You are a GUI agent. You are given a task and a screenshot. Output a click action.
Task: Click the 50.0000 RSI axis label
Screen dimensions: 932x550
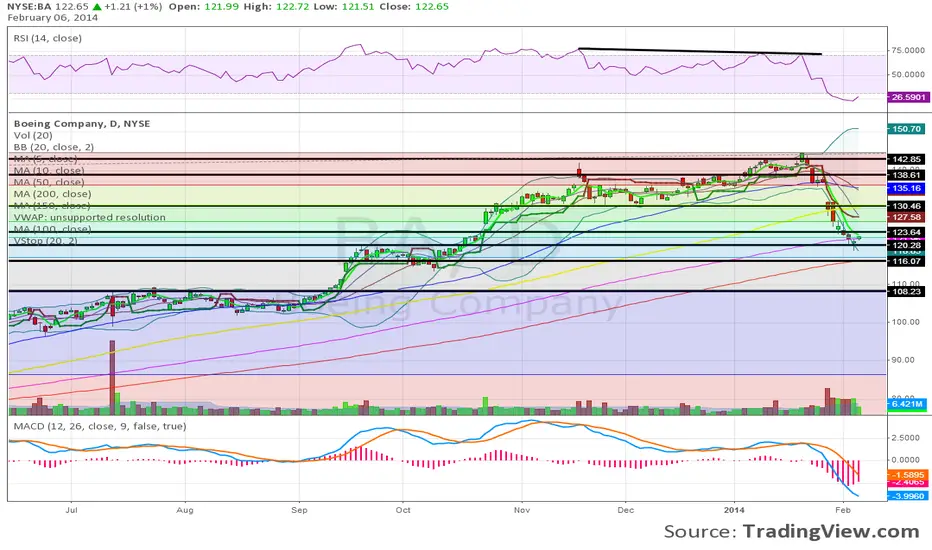(907, 74)
